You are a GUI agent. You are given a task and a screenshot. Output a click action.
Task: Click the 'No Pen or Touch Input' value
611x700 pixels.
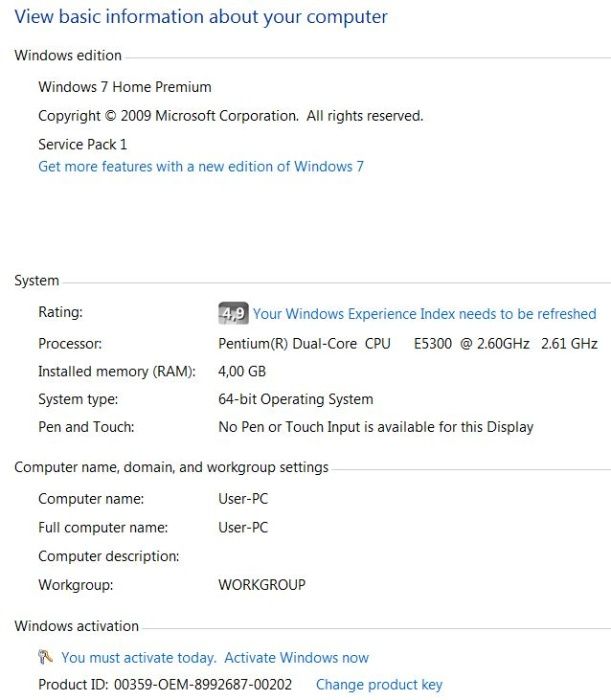tap(376, 427)
